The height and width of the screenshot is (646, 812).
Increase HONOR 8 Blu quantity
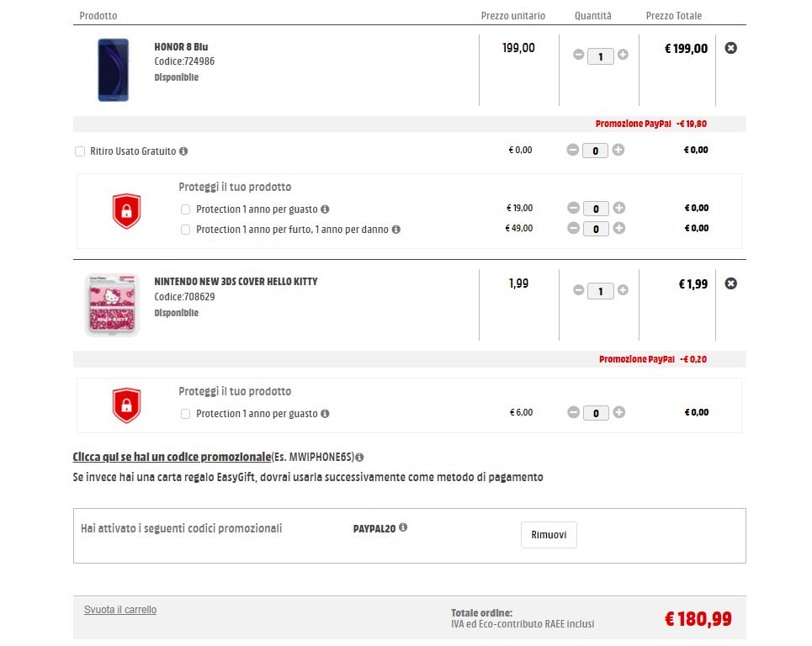pyautogui.click(x=623, y=55)
